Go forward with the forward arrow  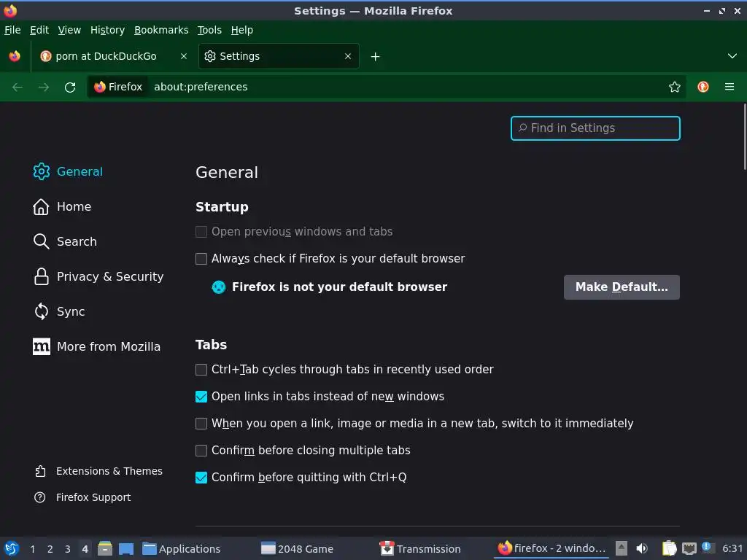click(x=44, y=87)
